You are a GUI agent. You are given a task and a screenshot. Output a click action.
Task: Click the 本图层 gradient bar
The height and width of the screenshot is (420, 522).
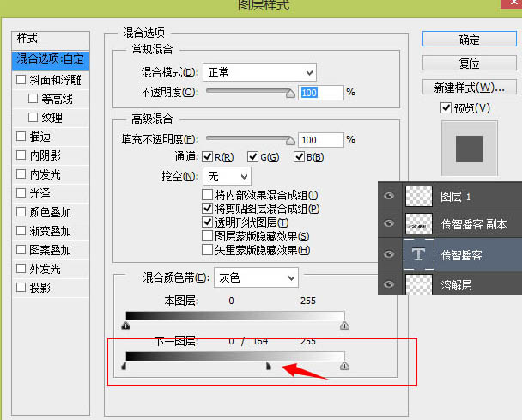(x=235, y=316)
